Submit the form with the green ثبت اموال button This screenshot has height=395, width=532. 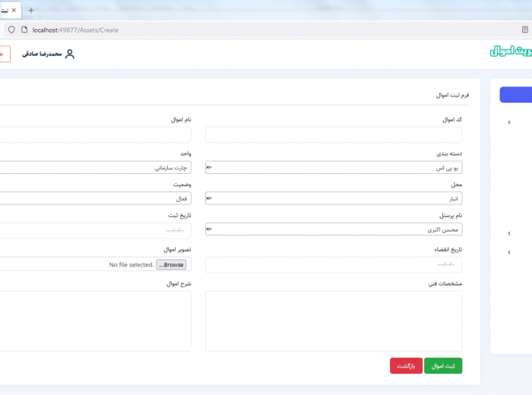(442, 366)
